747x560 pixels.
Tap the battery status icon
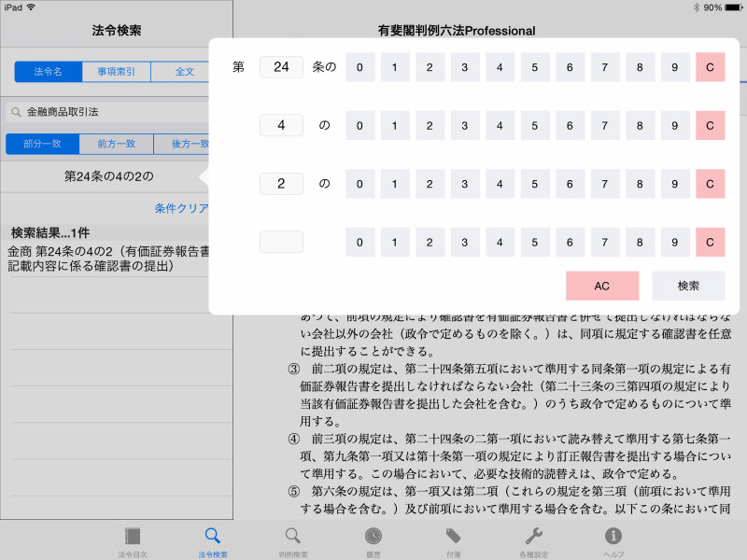[733, 7]
